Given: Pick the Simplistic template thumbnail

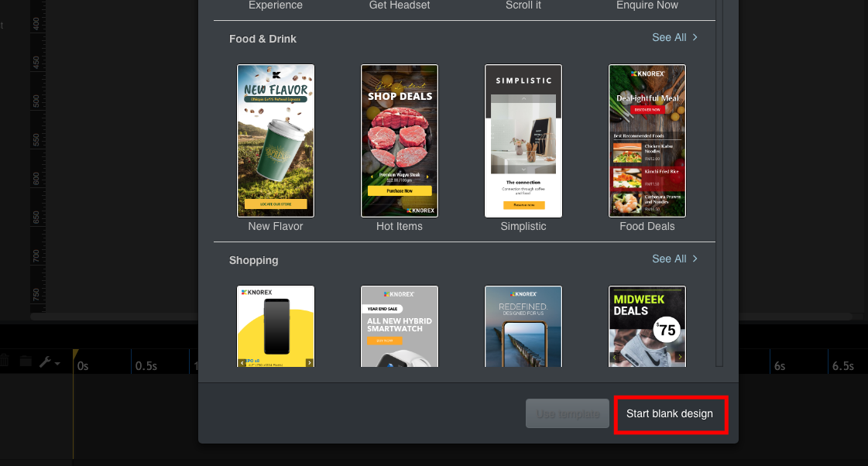Looking at the screenshot, I should pos(523,141).
